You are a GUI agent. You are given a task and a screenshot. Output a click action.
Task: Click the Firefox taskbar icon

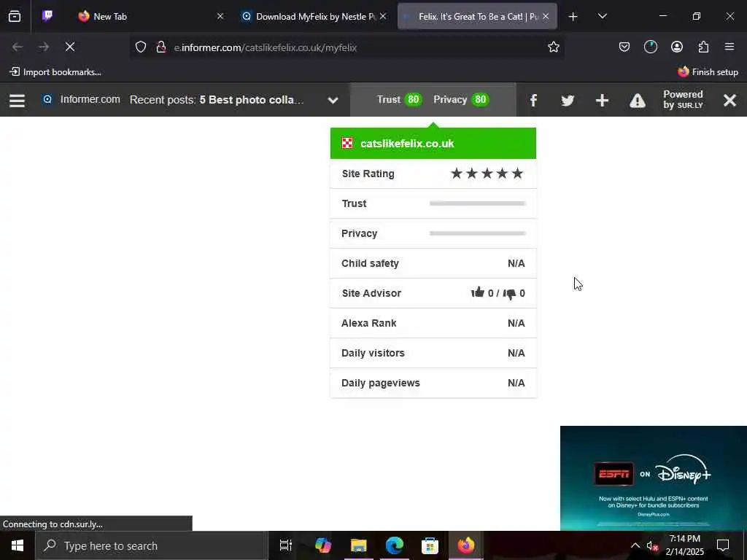point(466,545)
